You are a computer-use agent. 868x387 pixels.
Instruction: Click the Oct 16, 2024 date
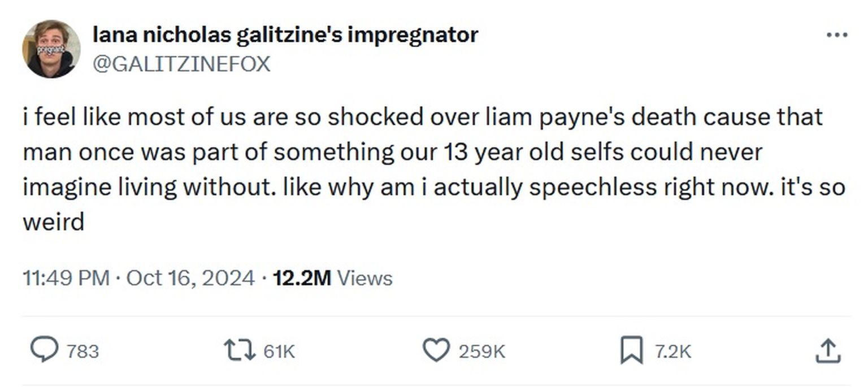click(x=190, y=278)
